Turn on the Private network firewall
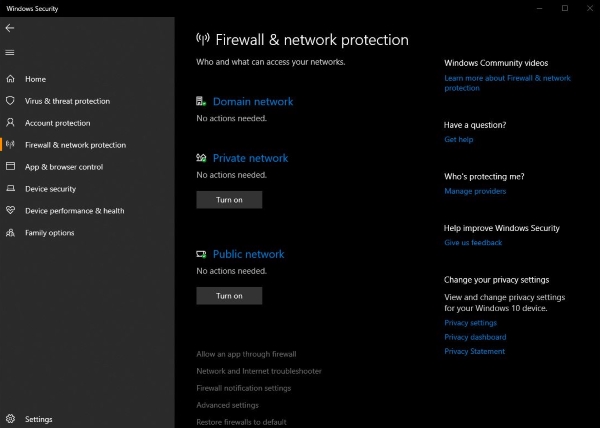Image resolution: width=600 pixels, height=428 pixels. pyautogui.click(x=229, y=200)
